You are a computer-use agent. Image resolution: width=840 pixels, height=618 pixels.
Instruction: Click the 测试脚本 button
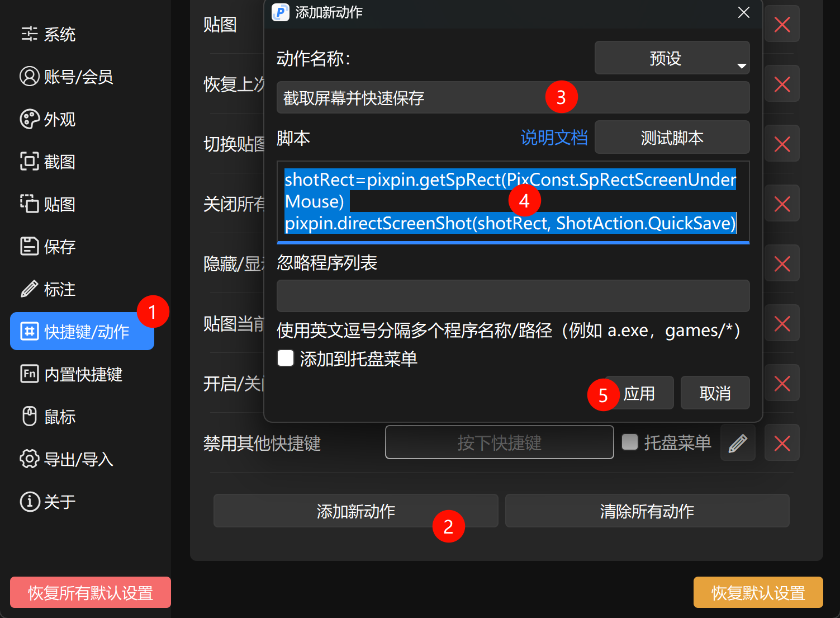pyautogui.click(x=672, y=138)
